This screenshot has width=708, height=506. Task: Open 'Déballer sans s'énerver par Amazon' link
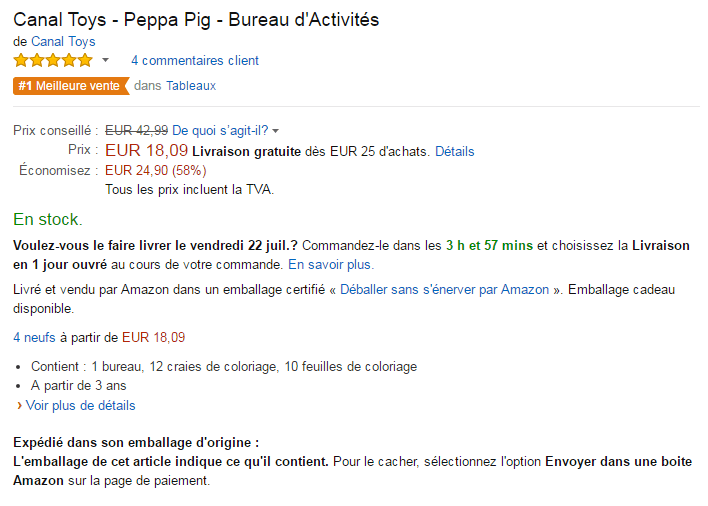(445, 289)
